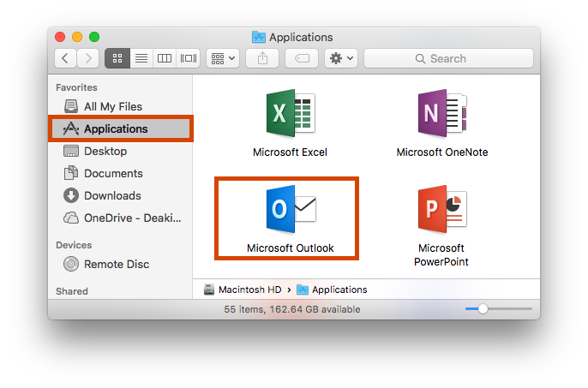
Task: Select Remote Disc under Devices
Action: click(116, 264)
